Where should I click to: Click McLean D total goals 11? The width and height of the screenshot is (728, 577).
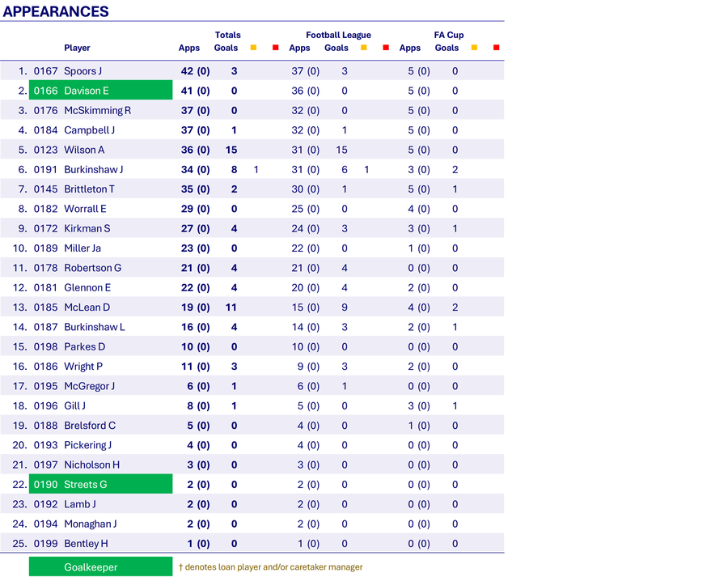pos(231,307)
